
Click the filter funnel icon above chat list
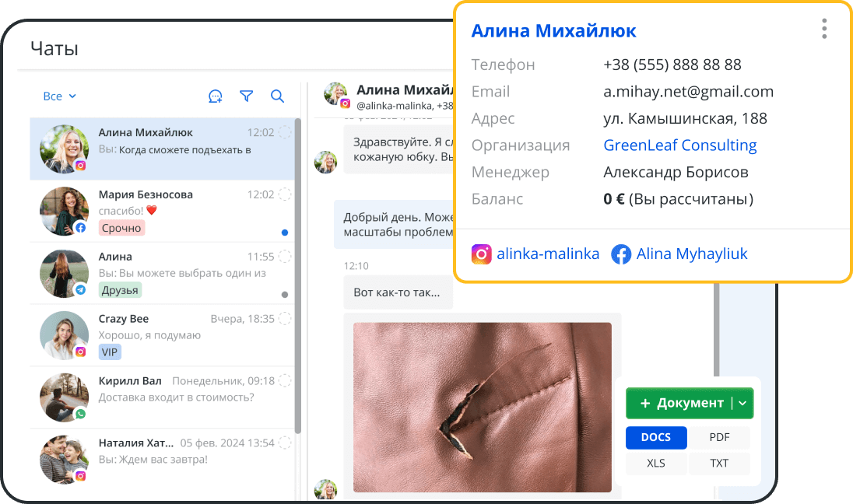pyautogui.click(x=246, y=96)
